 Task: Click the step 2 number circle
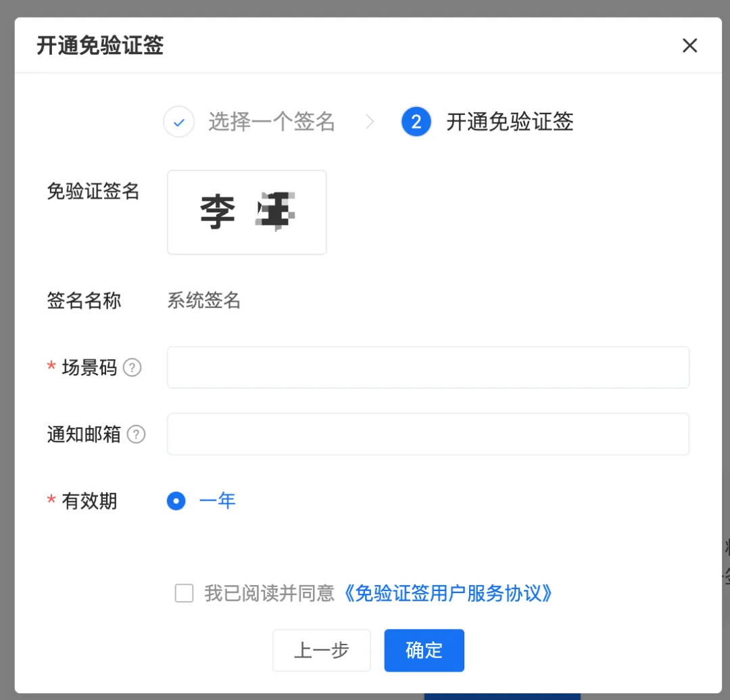coord(416,122)
